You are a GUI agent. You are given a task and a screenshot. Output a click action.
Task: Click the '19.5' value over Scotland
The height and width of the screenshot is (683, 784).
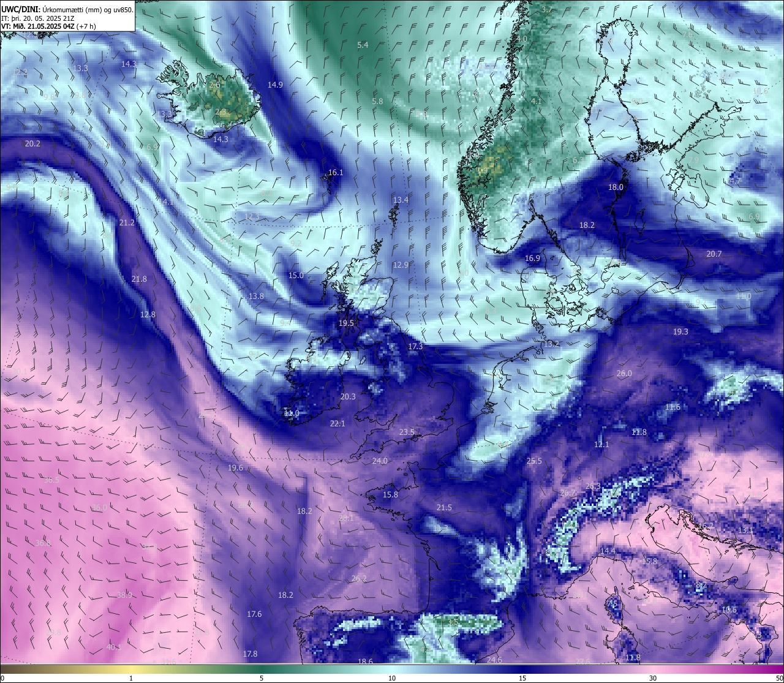click(x=346, y=323)
